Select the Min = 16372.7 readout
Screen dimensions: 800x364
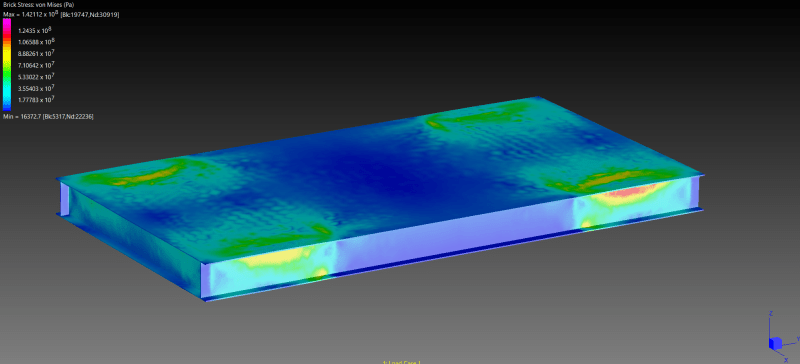coord(48,116)
